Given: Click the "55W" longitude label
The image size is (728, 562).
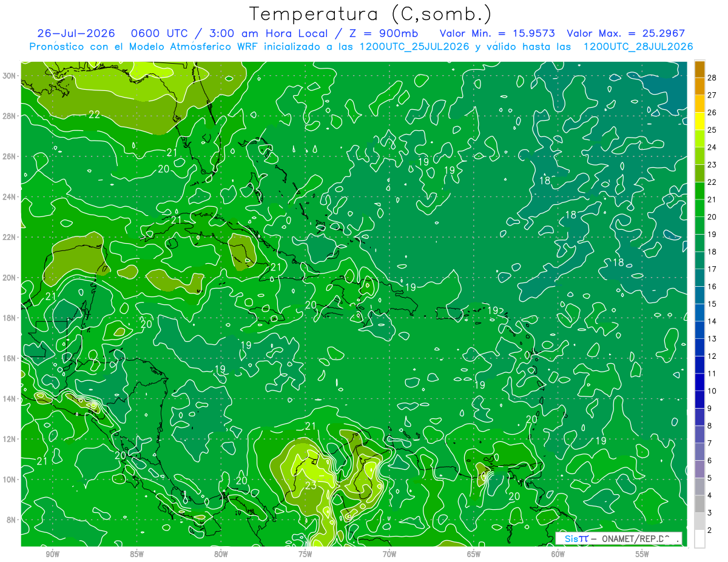Looking at the screenshot, I should point(642,555).
